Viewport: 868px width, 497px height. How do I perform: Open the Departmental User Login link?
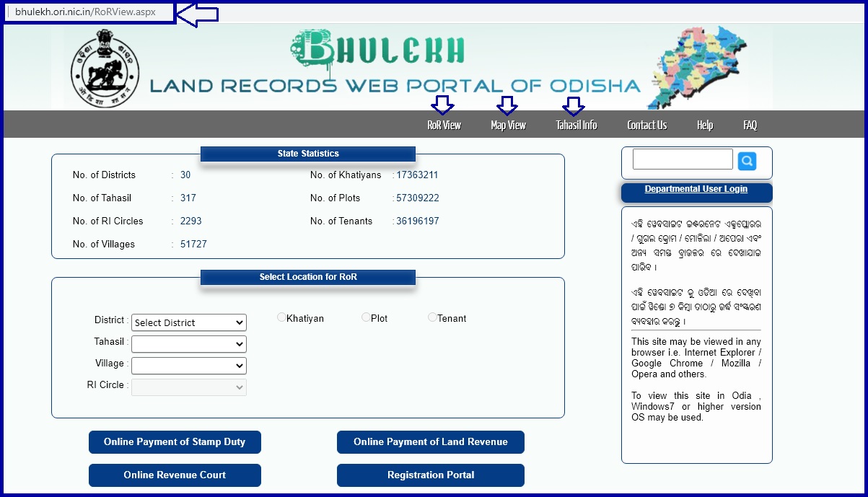pyautogui.click(x=696, y=190)
